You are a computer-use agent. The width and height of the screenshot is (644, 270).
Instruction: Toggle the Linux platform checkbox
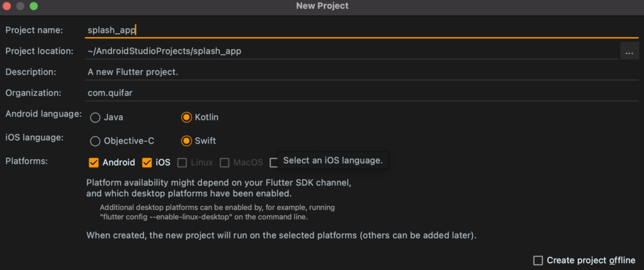[182, 163]
